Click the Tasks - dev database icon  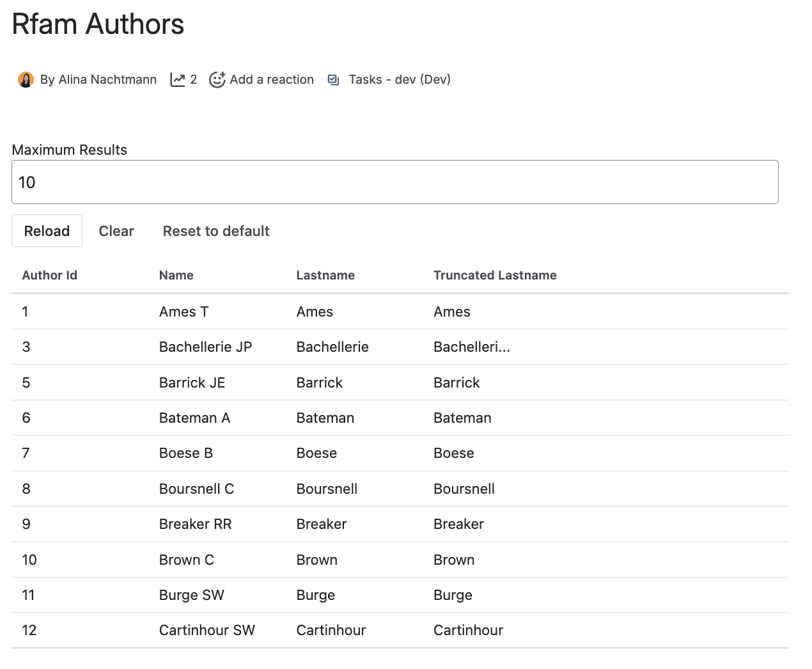click(333, 79)
